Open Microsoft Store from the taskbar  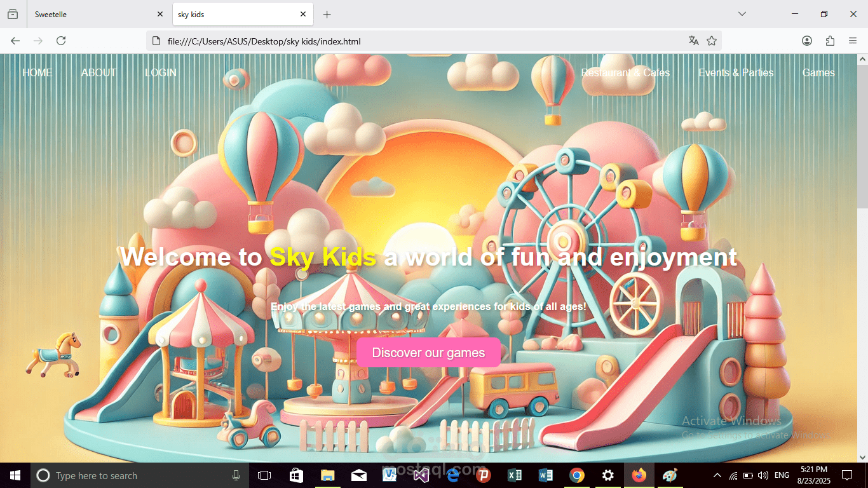(296, 475)
